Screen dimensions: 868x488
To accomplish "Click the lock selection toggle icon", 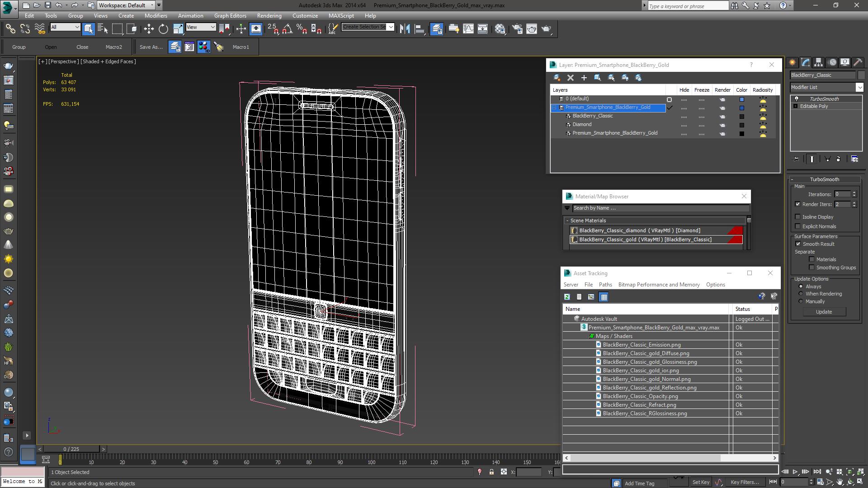I will click(x=491, y=472).
